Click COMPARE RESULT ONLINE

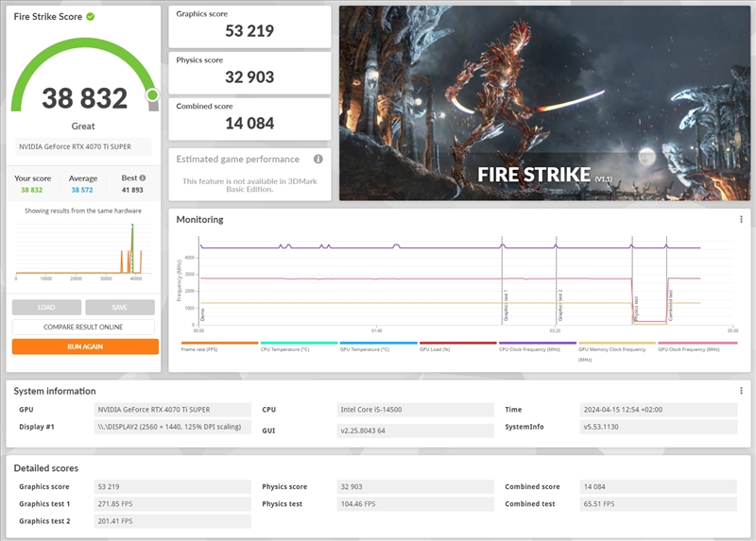click(83, 327)
